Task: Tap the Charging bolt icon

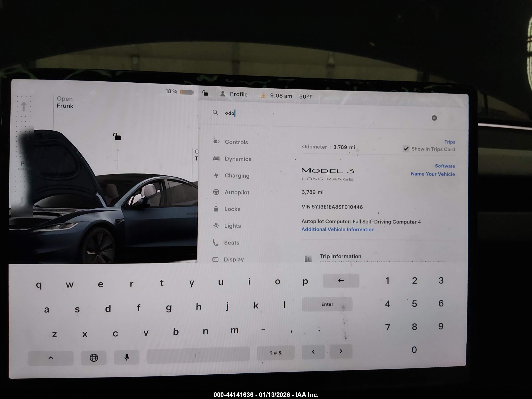Action: coord(216,175)
